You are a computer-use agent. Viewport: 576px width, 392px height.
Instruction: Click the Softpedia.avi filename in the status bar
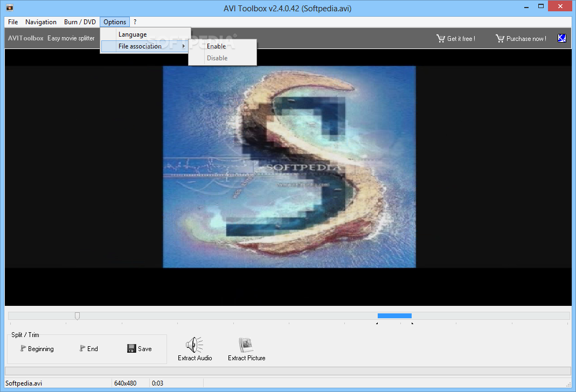(x=24, y=383)
